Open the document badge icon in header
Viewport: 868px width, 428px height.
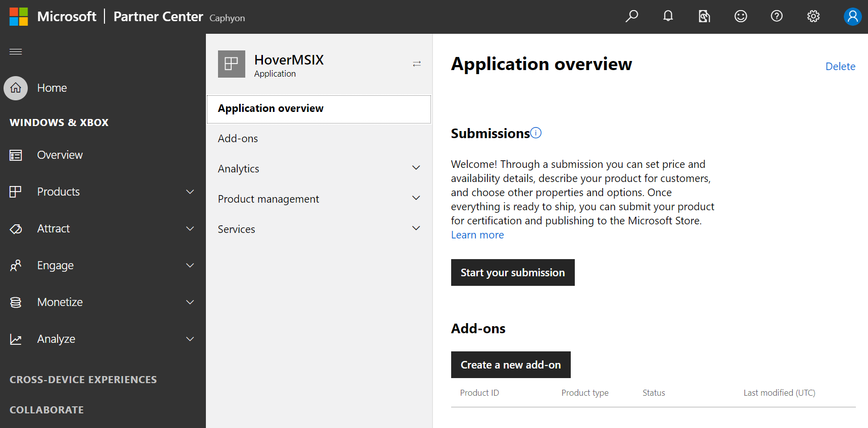click(x=704, y=16)
